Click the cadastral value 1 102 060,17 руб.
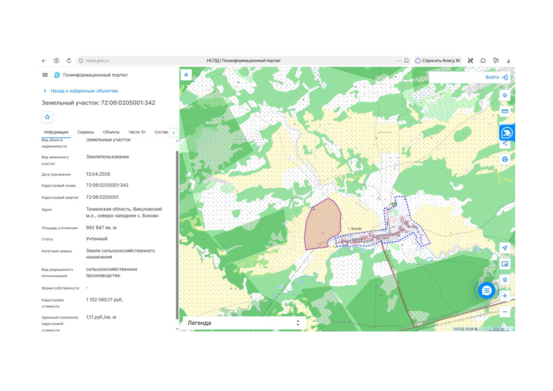 (x=104, y=300)
